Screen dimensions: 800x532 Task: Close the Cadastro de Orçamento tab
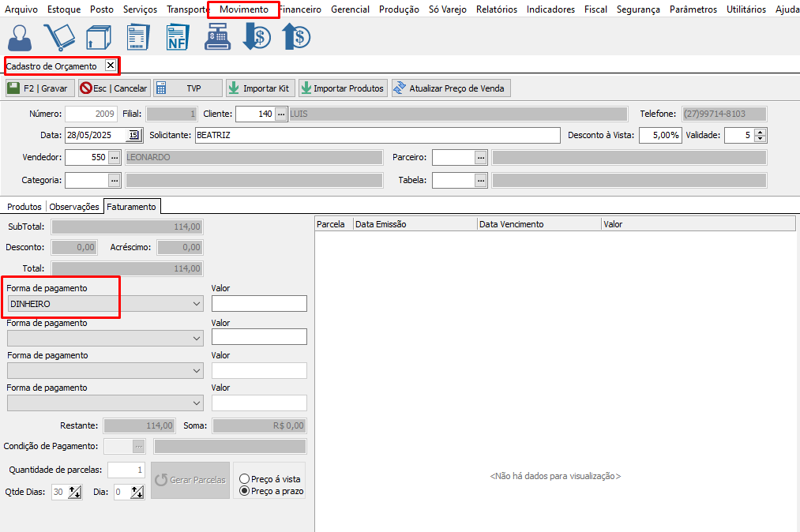tap(111, 66)
